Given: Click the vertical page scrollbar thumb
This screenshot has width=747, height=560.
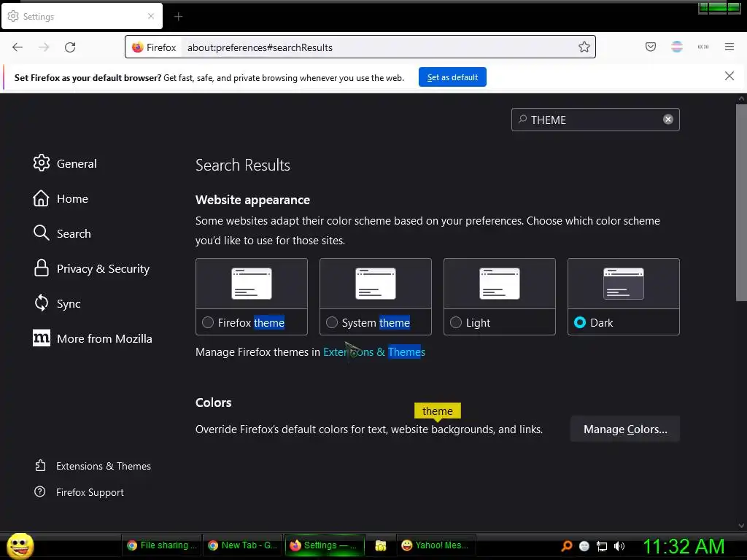Looking at the screenshot, I should 741,203.
